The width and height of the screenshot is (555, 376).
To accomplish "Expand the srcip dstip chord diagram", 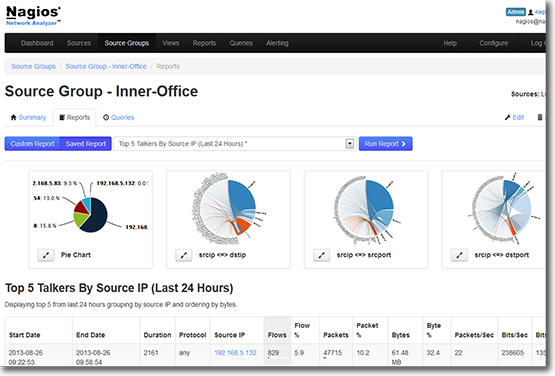I will [184, 255].
